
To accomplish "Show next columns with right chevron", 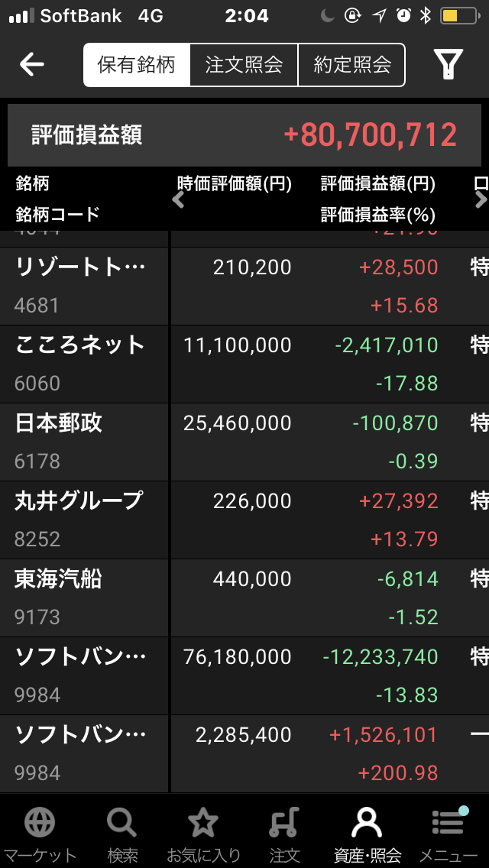I will [480, 199].
